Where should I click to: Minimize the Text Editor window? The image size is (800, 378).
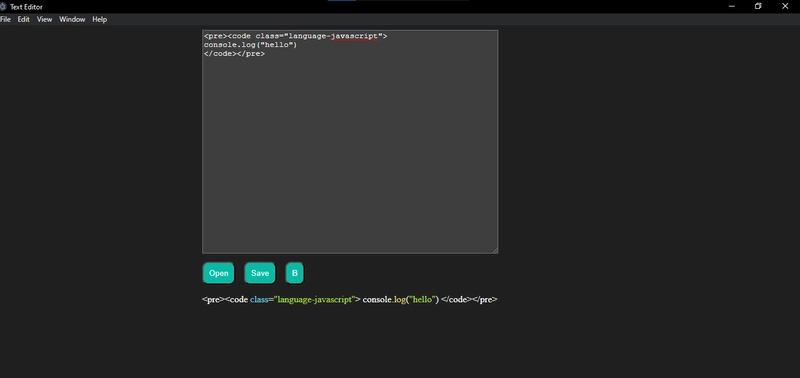(x=732, y=6)
